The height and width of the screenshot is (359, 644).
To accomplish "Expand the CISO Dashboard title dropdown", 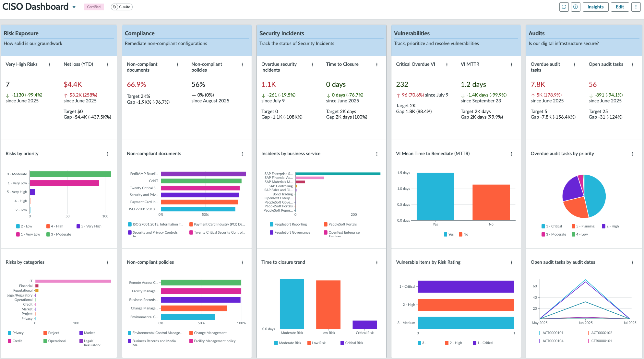I will pos(74,7).
